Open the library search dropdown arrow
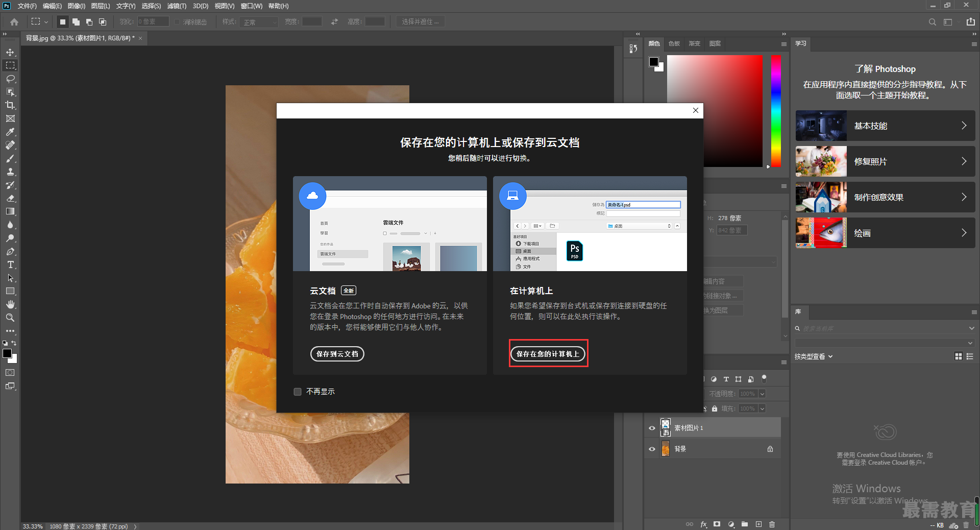Viewport: 980px width, 530px height. pos(971,328)
